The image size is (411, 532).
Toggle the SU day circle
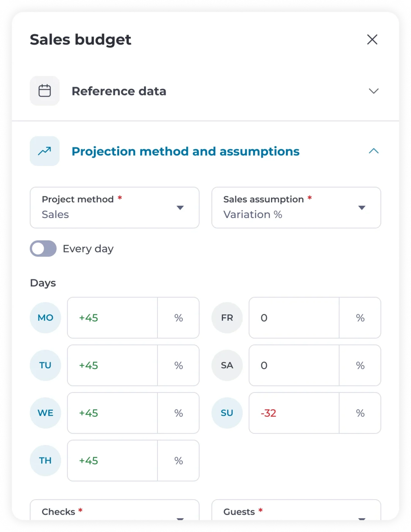(227, 413)
